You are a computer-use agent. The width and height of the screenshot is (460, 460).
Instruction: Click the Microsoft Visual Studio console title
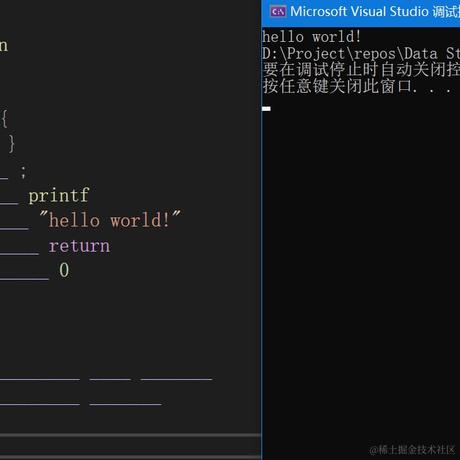point(375,12)
